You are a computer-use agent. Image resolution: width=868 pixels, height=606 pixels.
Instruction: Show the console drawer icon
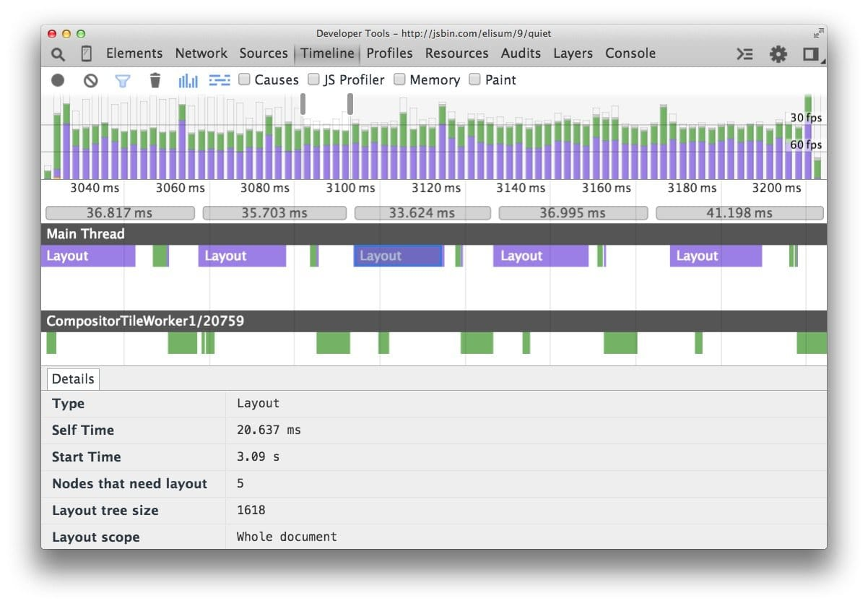(x=745, y=54)
